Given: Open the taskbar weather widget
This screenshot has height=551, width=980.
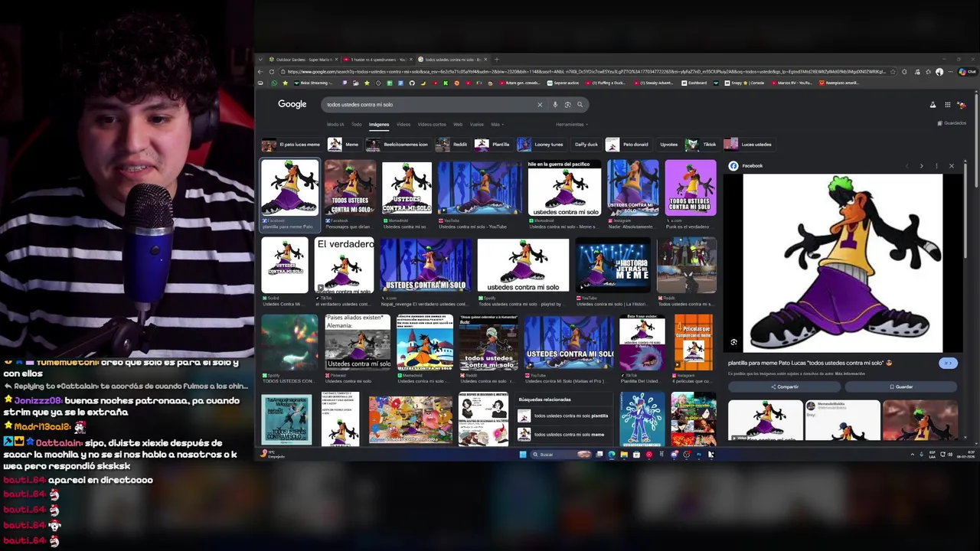Looking at the screenshot, I should click(272, 455).
